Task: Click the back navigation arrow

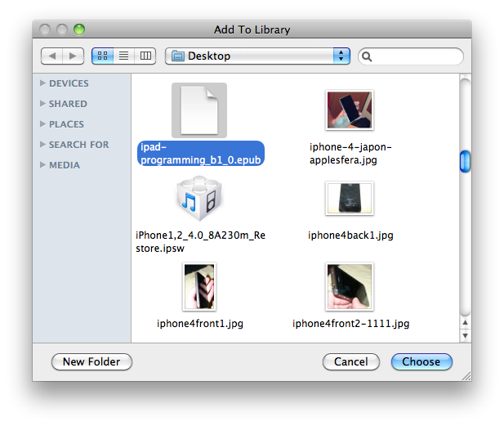Action: [51, 56]
